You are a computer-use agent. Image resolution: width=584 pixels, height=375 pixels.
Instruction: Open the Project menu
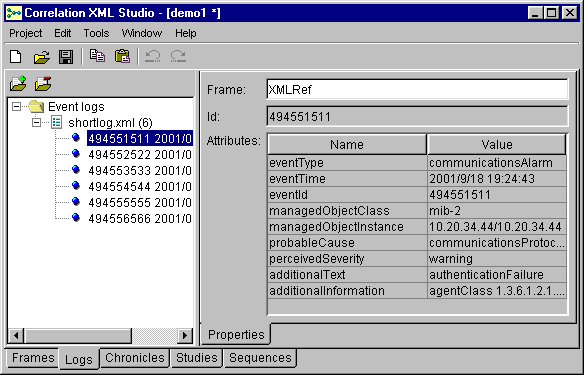26,34
